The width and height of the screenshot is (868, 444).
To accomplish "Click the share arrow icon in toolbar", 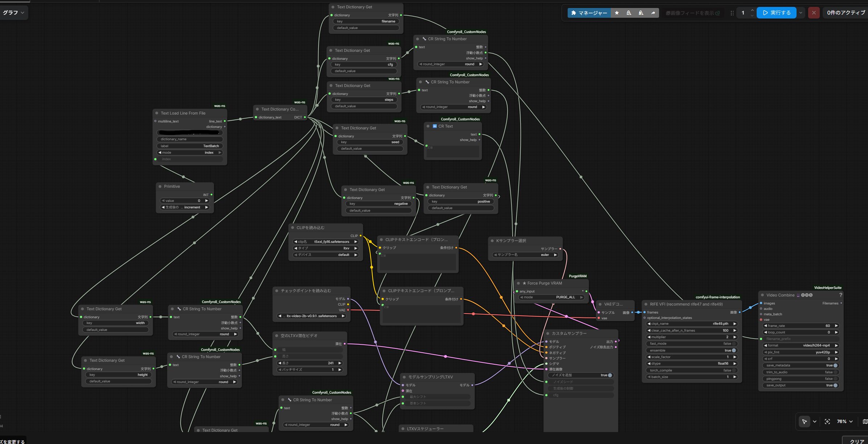I will point(653,13).
